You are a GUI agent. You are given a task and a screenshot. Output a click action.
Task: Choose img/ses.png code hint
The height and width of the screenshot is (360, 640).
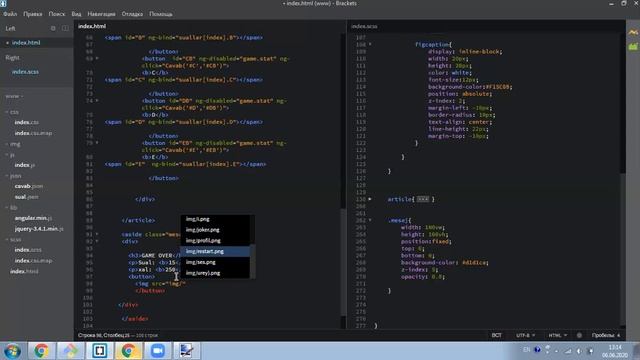[215, 262]
